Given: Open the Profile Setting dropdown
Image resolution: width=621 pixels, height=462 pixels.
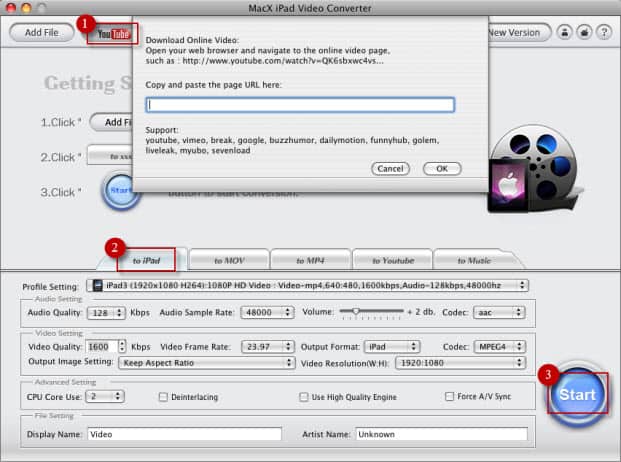Looking at the screenshot, I should coord(307,285).
